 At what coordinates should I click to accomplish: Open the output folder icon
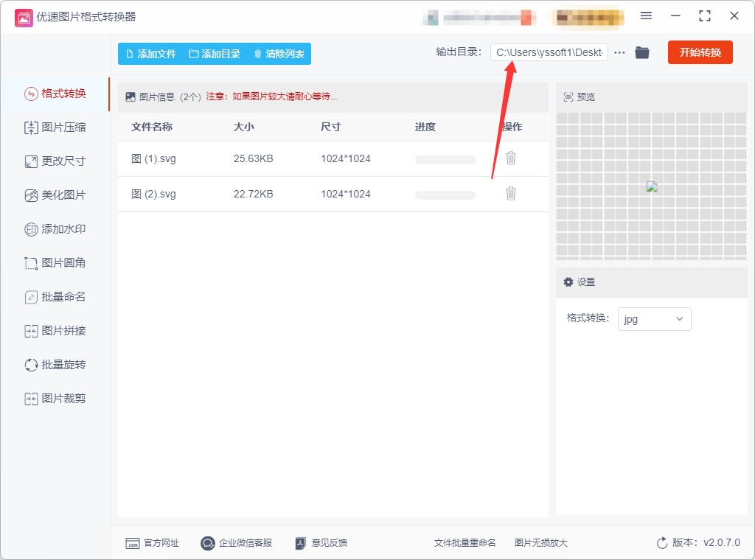642,52
